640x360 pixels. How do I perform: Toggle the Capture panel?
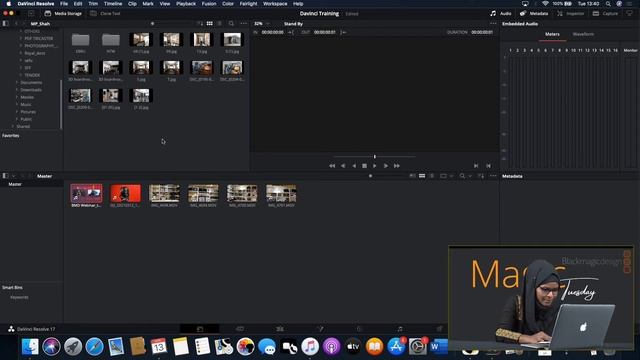pyautogui.click(x=606, y=13)
